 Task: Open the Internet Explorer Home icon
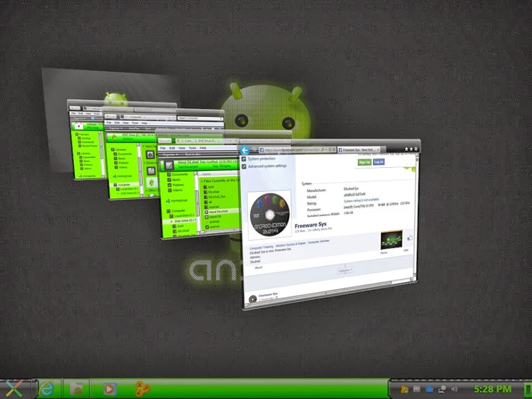click(406, 149)
